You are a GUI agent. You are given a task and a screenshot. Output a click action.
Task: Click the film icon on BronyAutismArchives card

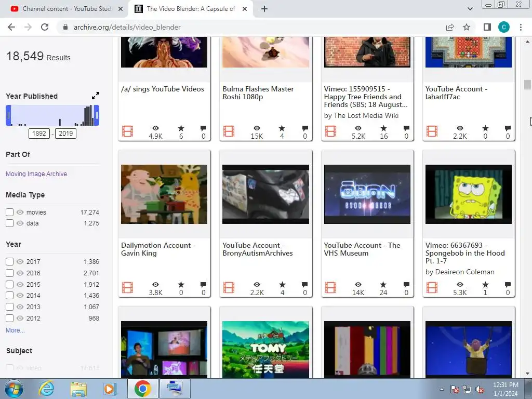[x=229, y=288]
